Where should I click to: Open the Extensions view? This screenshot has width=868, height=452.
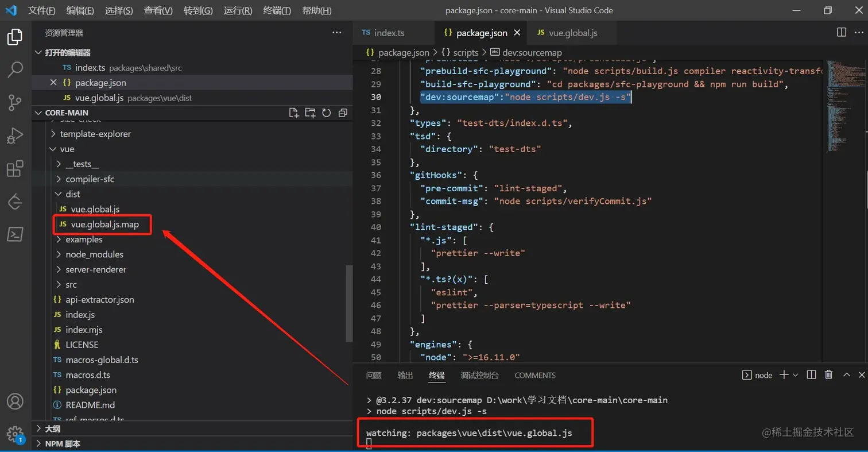15,169
